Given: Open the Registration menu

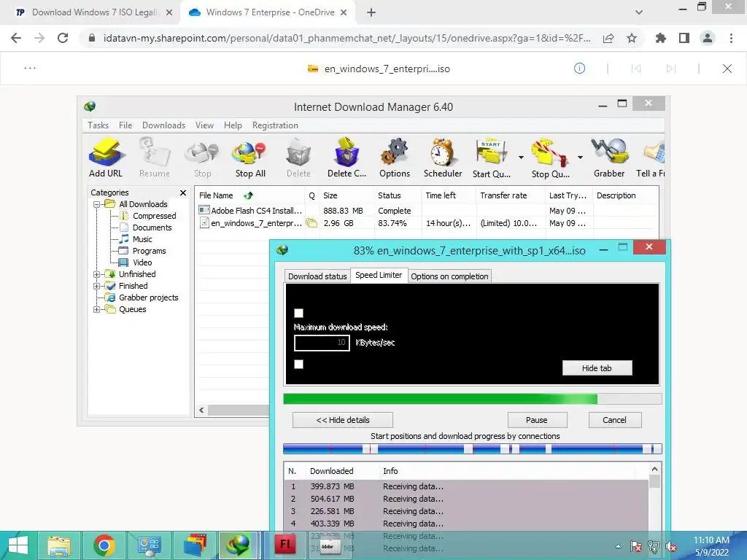Looking at the screenshot, I should point(275,125).
